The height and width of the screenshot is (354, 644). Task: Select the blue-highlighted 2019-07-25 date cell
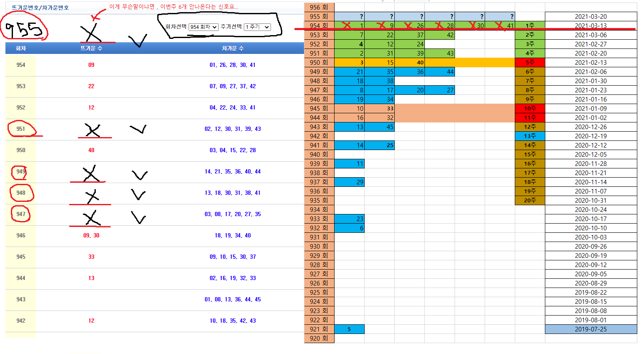tap(590, 329)
